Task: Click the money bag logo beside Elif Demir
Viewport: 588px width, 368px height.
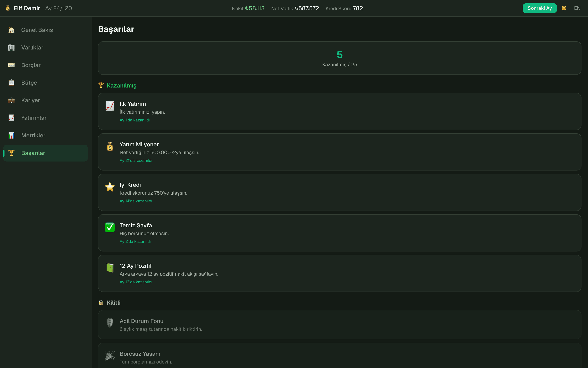Action: point(8,8)
